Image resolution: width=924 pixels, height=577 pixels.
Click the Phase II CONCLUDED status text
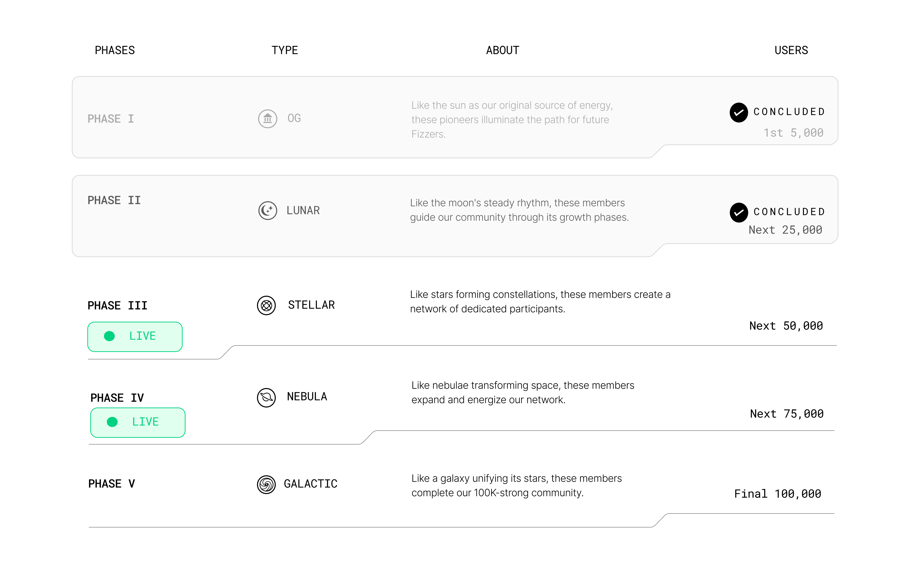[789, 212]
